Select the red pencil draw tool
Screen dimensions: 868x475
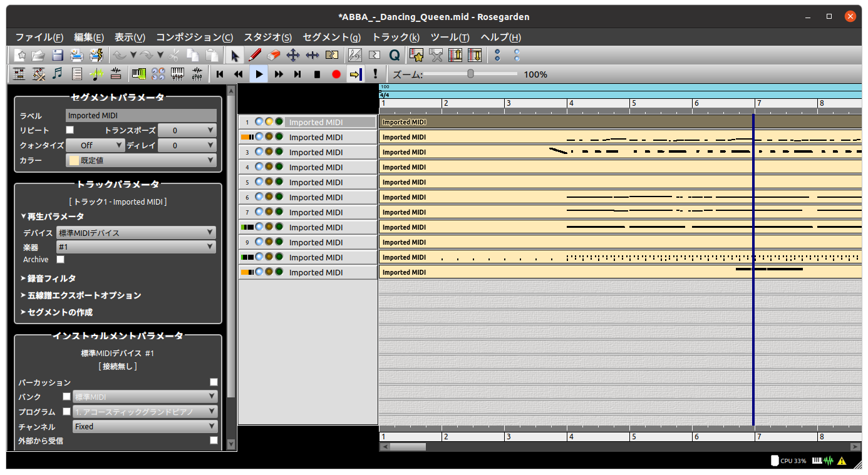(254, 55)
